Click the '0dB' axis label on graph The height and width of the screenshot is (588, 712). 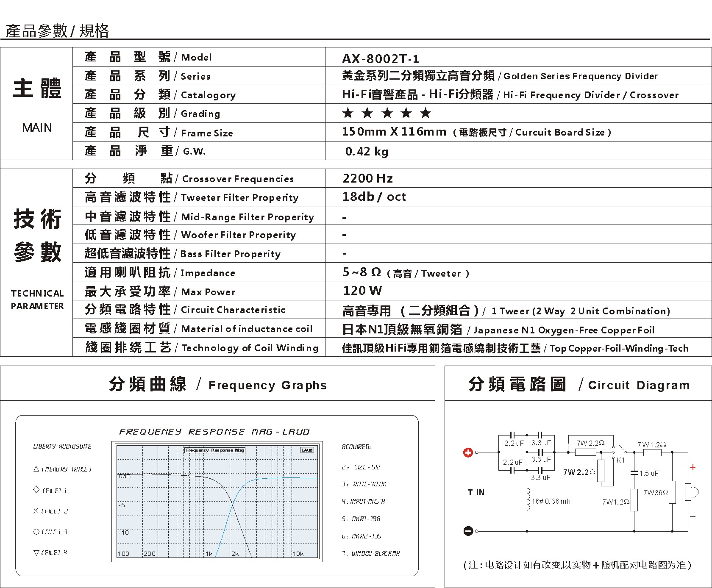[x=125, y=476]
